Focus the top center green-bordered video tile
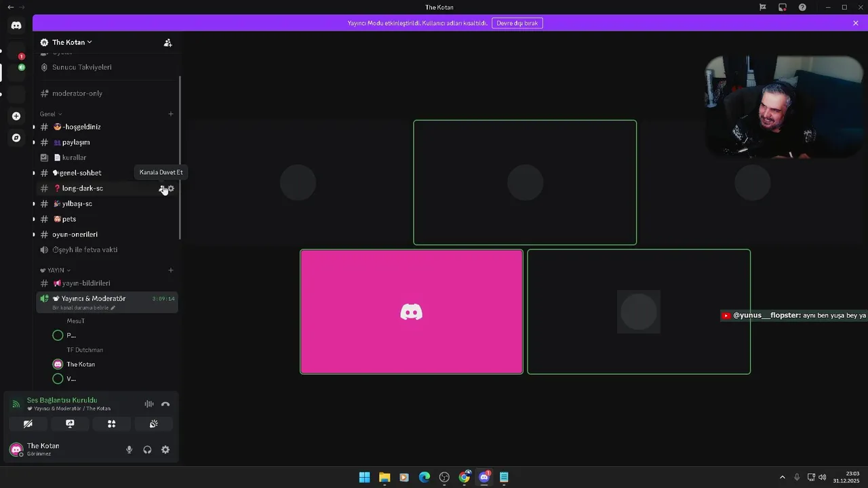The width and height of the screenshot is (868, 488). coord(525,182)
